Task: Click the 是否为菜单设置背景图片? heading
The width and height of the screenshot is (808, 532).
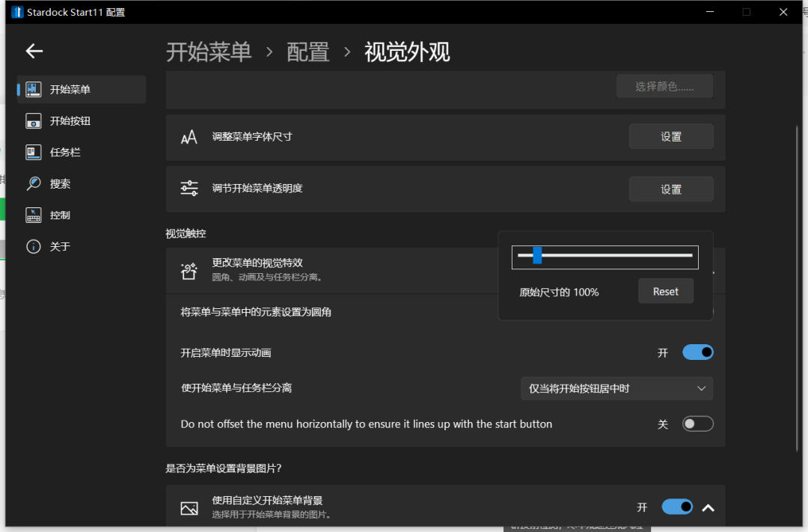Action: pos(223,468)
